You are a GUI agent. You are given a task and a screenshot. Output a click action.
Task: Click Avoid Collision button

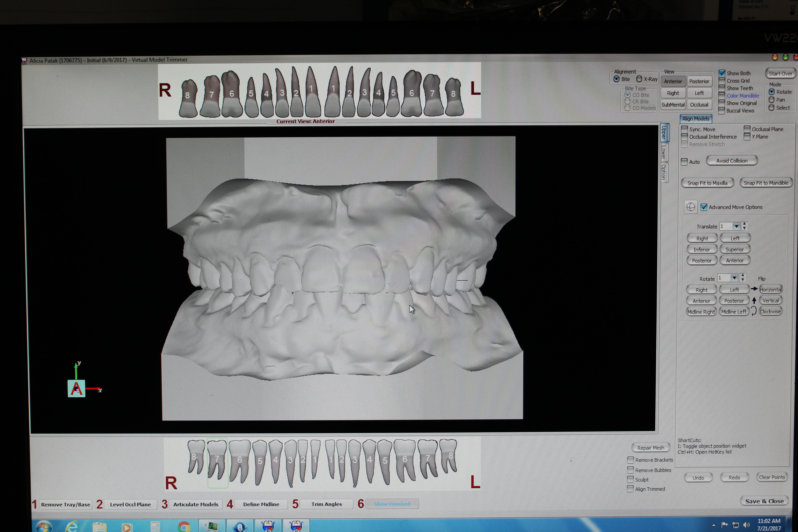pyautogui.click(x=732, y=161)
